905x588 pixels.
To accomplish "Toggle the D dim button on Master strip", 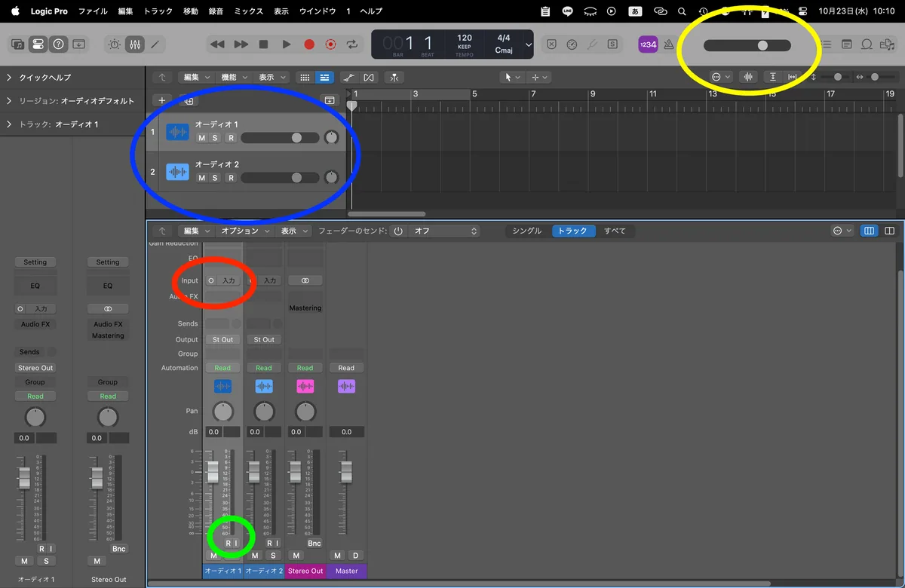I will tap(355, 556).
